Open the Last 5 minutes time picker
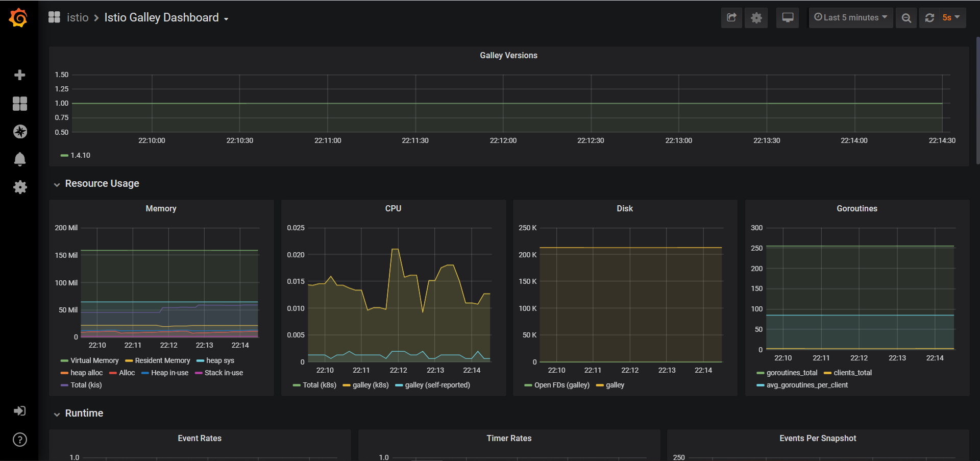Image resolution: width=980 pixels, height=461 pixels. 850,18
